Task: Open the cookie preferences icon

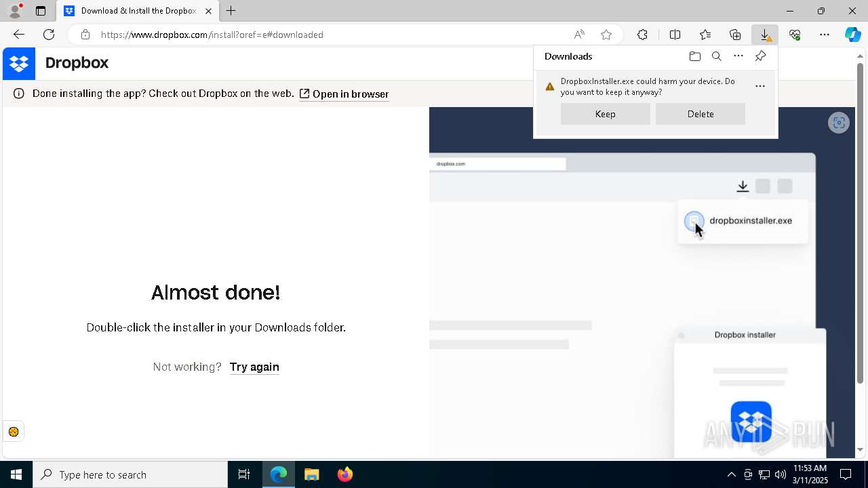Action: pos(14,432)
